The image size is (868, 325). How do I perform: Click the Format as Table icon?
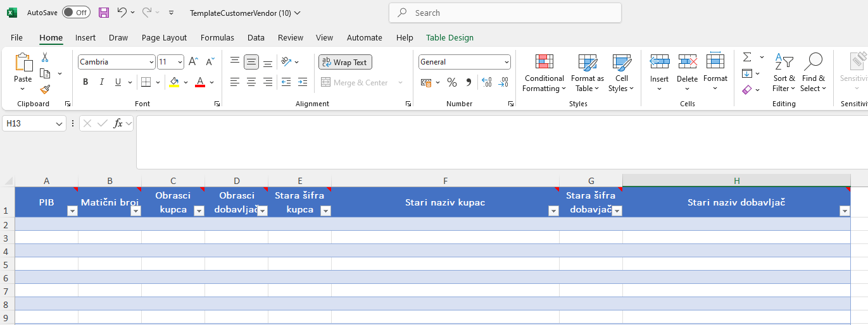(x=587, y=73)
